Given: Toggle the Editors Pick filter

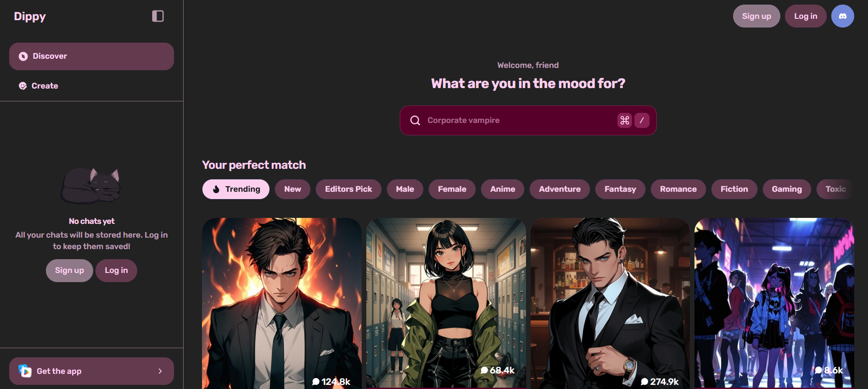Looking at the screenshot, I should pyautogui.click(x=348, y=189).
